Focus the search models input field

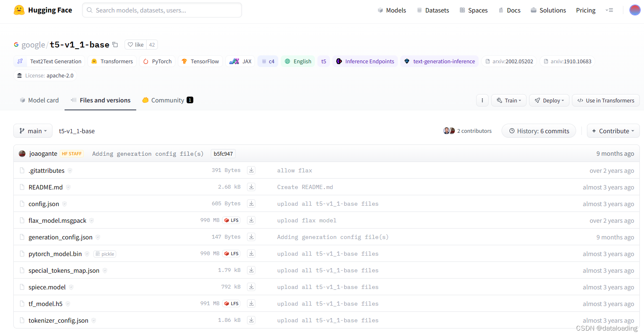coord(162,10)
